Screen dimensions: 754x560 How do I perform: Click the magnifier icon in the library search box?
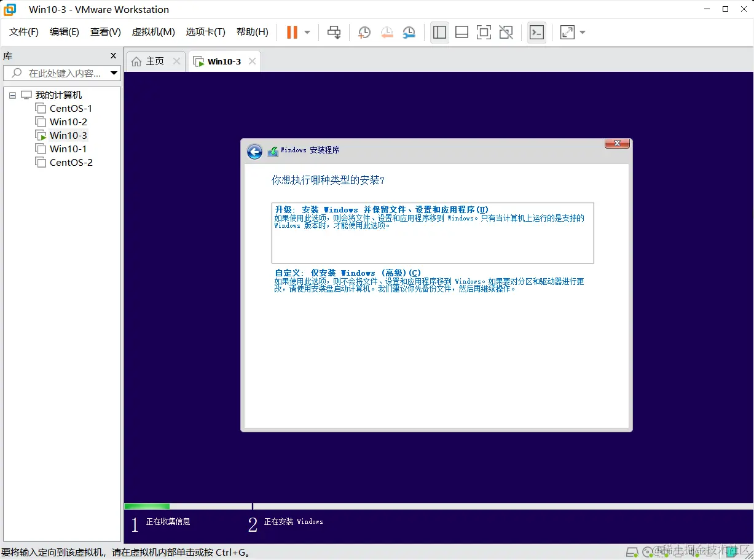tap(17, 73)
